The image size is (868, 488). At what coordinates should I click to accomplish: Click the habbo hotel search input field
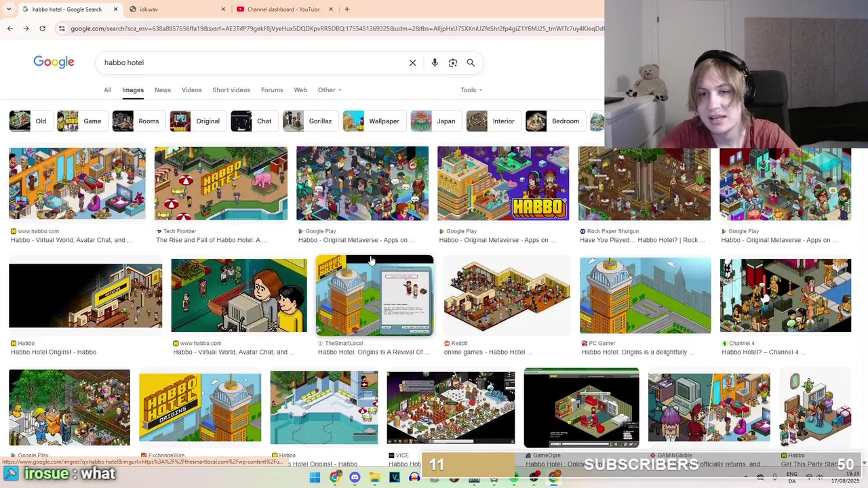click(251, 62)
